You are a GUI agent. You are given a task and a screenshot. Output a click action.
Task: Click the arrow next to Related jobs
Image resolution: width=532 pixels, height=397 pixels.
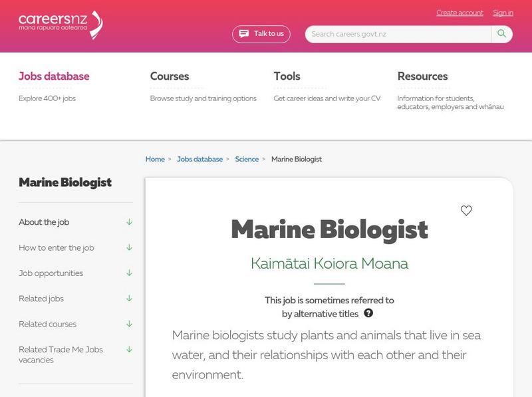[x=129, y=299]
